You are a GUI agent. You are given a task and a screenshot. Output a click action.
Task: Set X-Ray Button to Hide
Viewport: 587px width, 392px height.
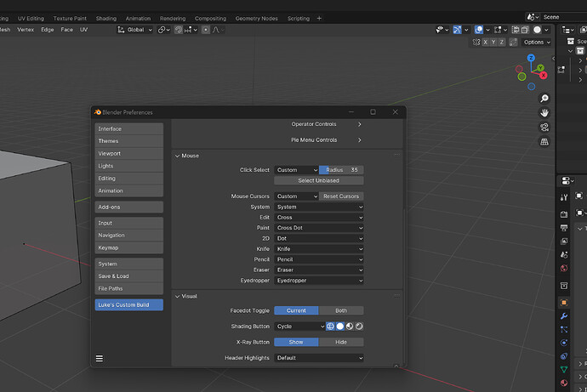(341, 342)
